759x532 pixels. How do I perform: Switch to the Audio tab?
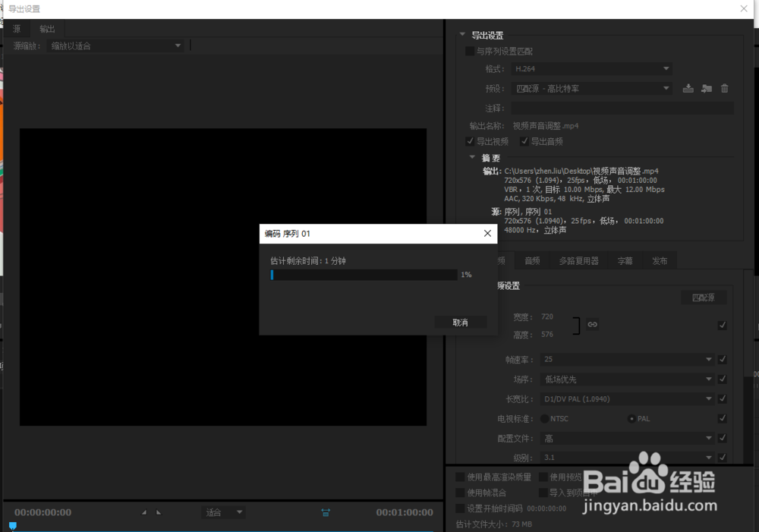(532, 261)
